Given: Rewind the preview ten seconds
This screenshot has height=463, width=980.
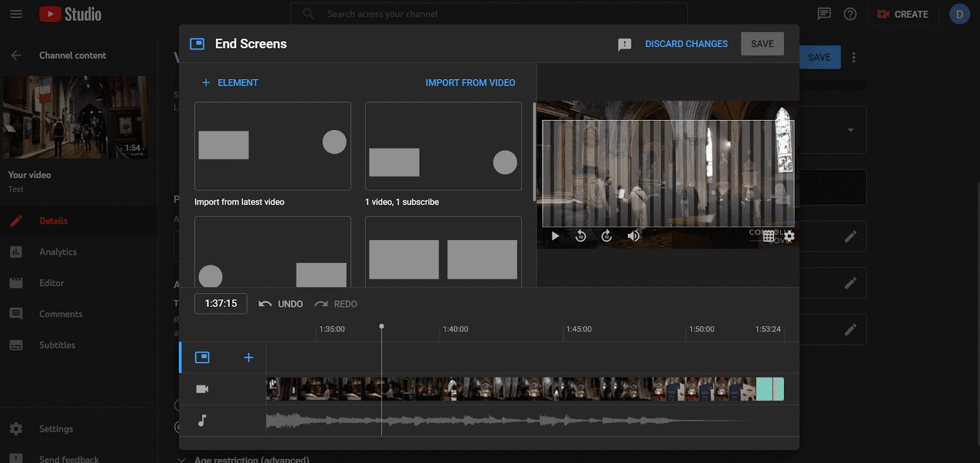Looking at the screenshot, I should [x=581, y=236].
